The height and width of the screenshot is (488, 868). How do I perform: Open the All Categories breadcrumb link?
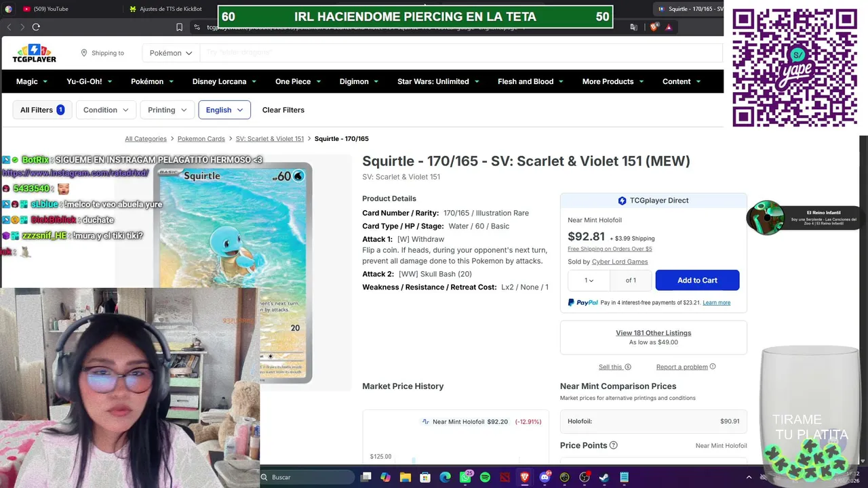click(x=146, y=139)
